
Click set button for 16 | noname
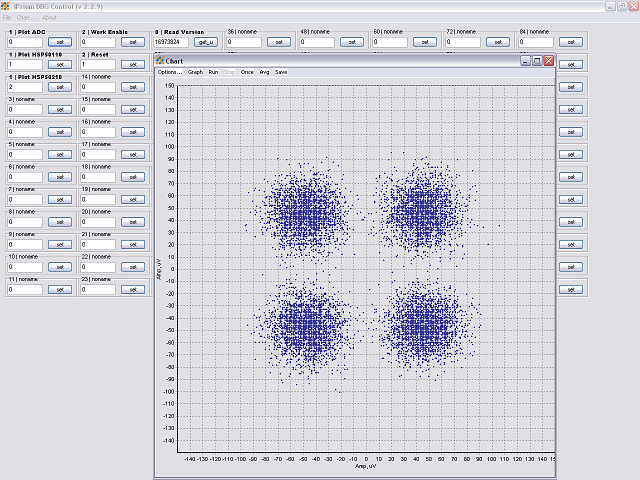(133, 132)
